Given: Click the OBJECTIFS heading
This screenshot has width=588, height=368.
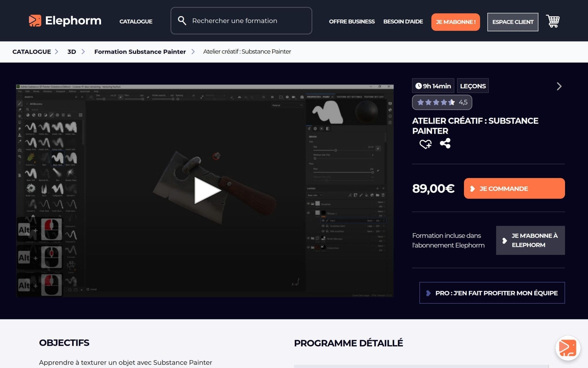Looking at the screenshot, I should [x=64, y=343].
